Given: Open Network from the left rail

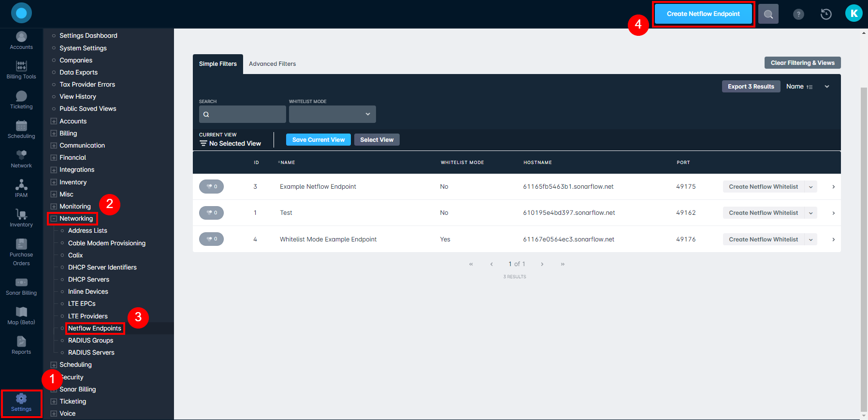Looking at the screenshot, I should click(21, 159).
